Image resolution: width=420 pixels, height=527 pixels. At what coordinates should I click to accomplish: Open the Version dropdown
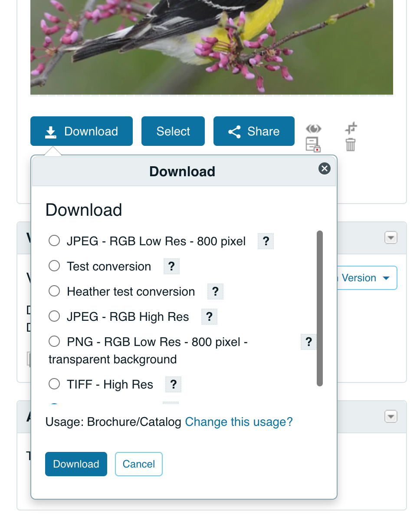(366, 278)
